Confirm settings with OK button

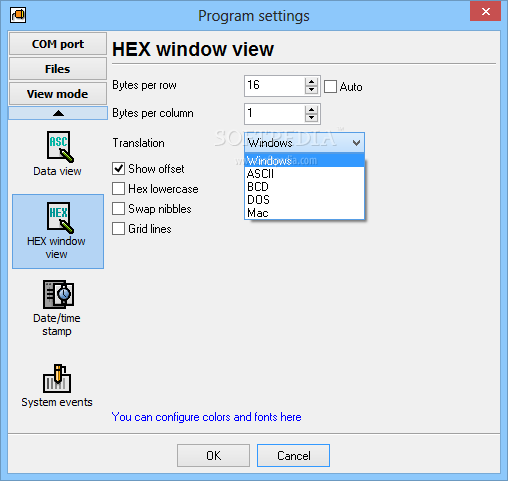click(x=213, y=455)
